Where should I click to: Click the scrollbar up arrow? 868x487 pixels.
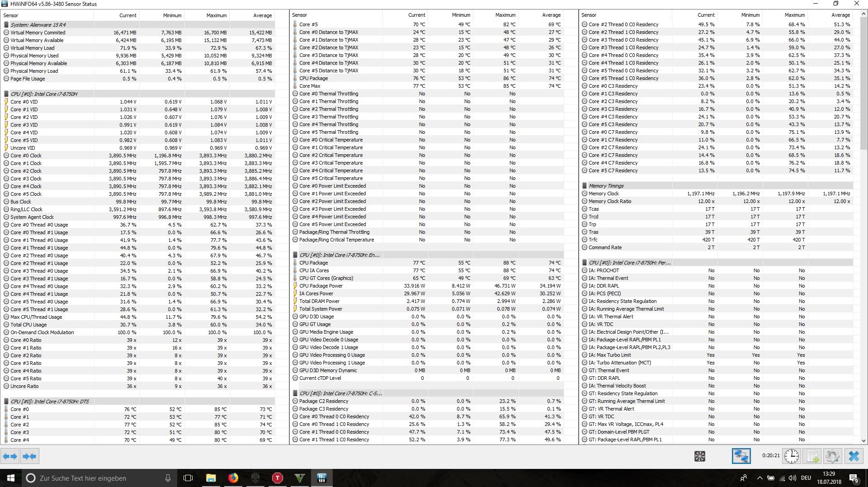click(863, 14)
